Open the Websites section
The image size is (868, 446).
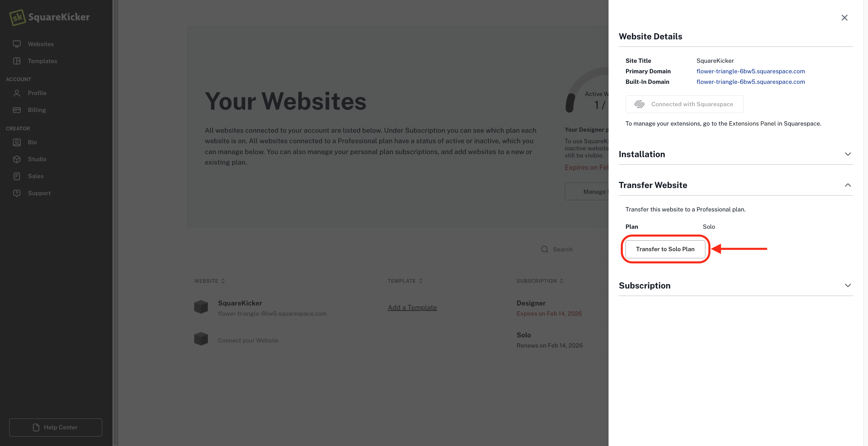[x=40, y=44]
